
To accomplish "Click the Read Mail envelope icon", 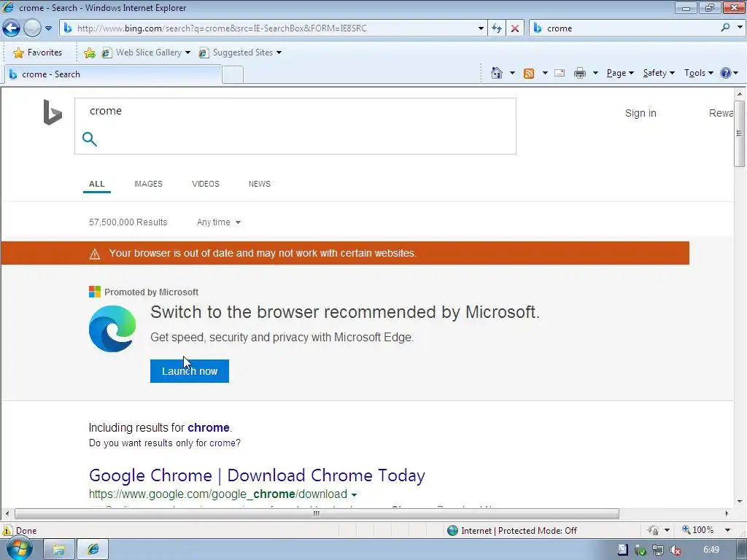I will point(560,73).
